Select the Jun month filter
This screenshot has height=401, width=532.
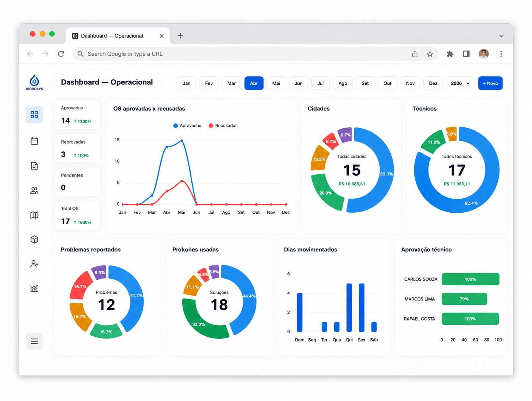tap(299, 83)
